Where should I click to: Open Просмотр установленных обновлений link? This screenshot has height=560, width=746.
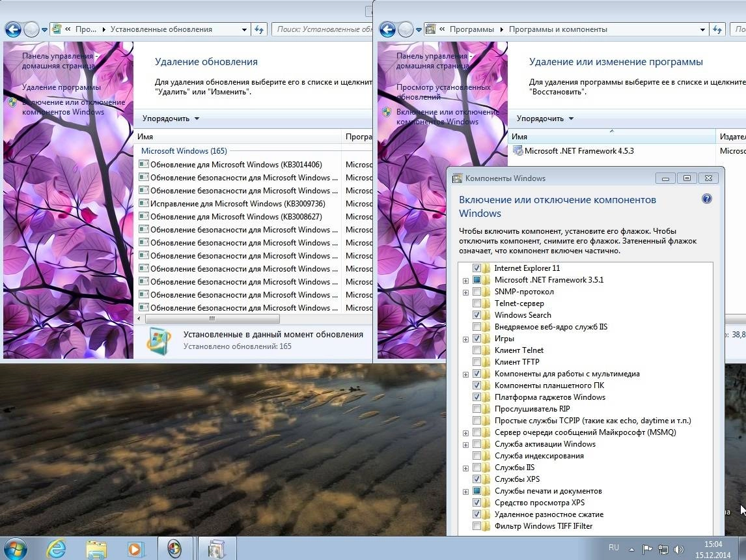click(443, 92)
